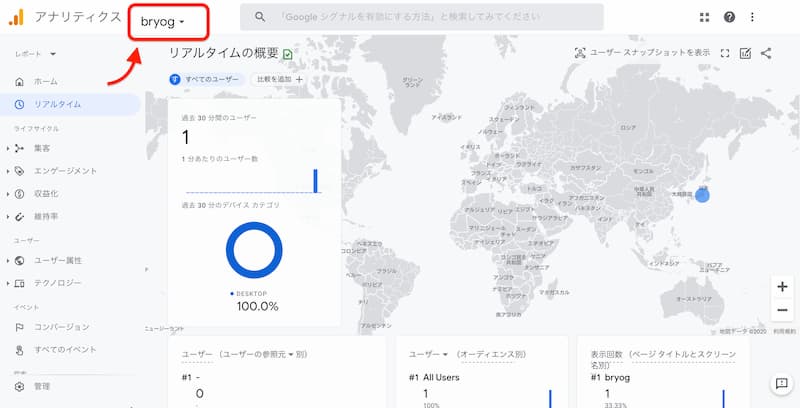Viewport: 800px width, 408px height.
Task: Open the feedback chat icon
Action: (x=781, y=384)
